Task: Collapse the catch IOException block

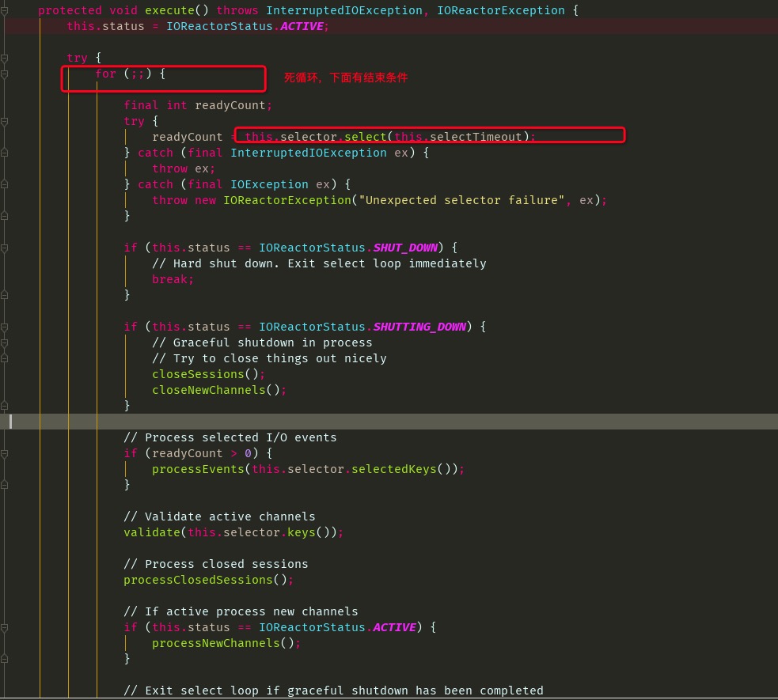Action: [x=4, y=184]
